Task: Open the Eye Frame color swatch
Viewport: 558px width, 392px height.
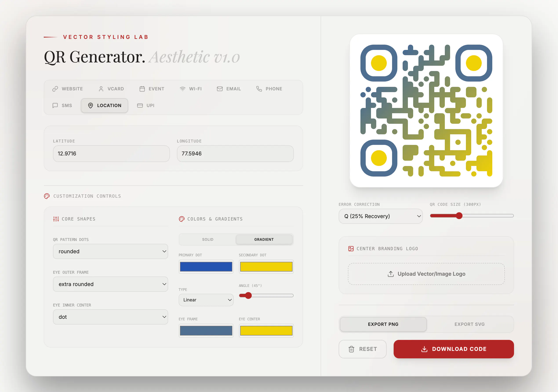Action: click(206, 331)
